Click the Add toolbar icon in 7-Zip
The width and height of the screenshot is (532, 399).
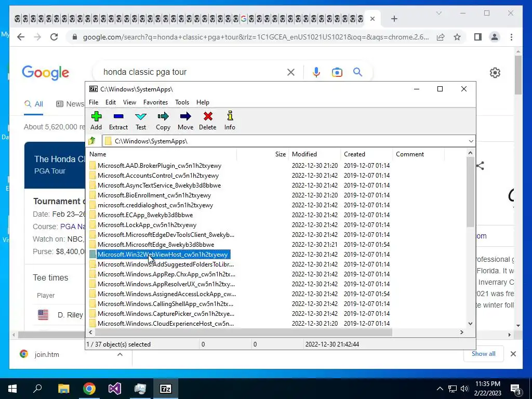96,121
